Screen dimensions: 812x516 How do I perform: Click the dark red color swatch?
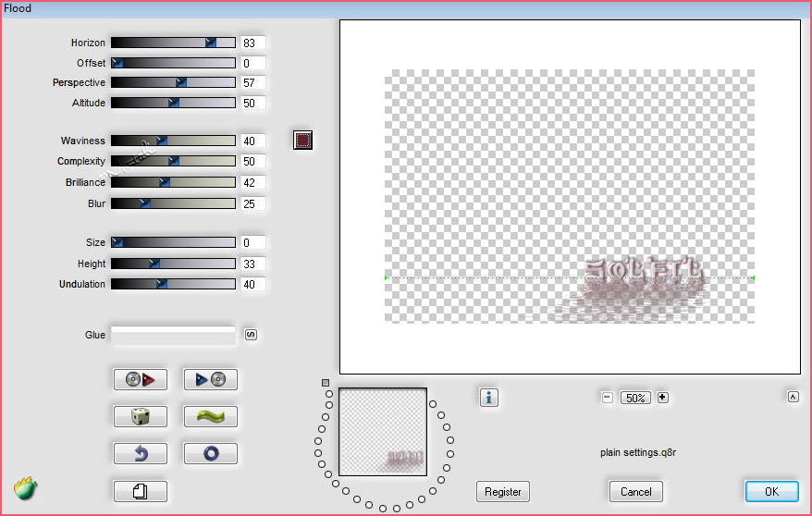point(302,141)
